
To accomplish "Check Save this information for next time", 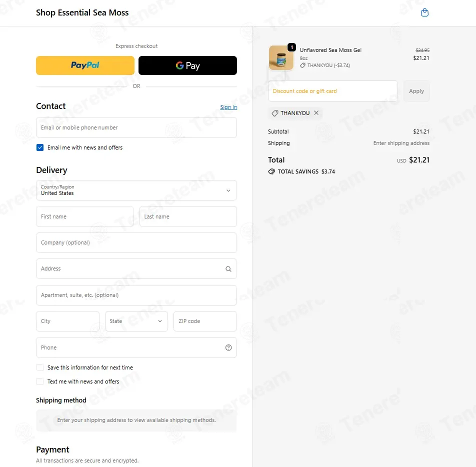I will click(40, 367).
